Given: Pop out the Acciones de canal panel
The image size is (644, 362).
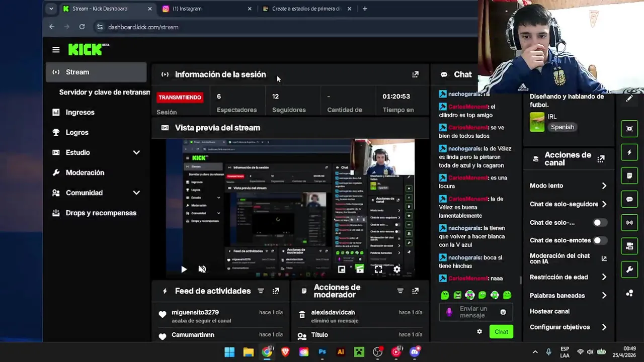Looking at the screenshot, I should (601, 159).
